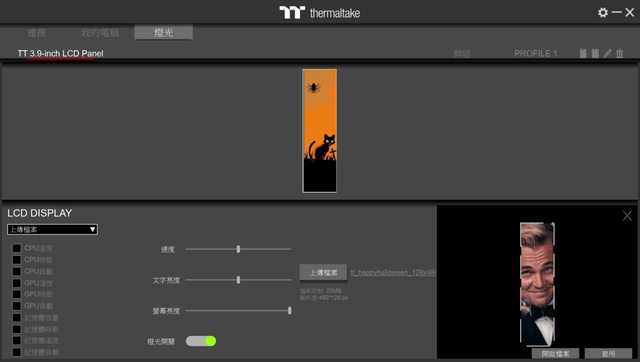Screen dimensions: 640x362
Task: Open the PROFILE 1 selector
Action: (x=536, y=53)
